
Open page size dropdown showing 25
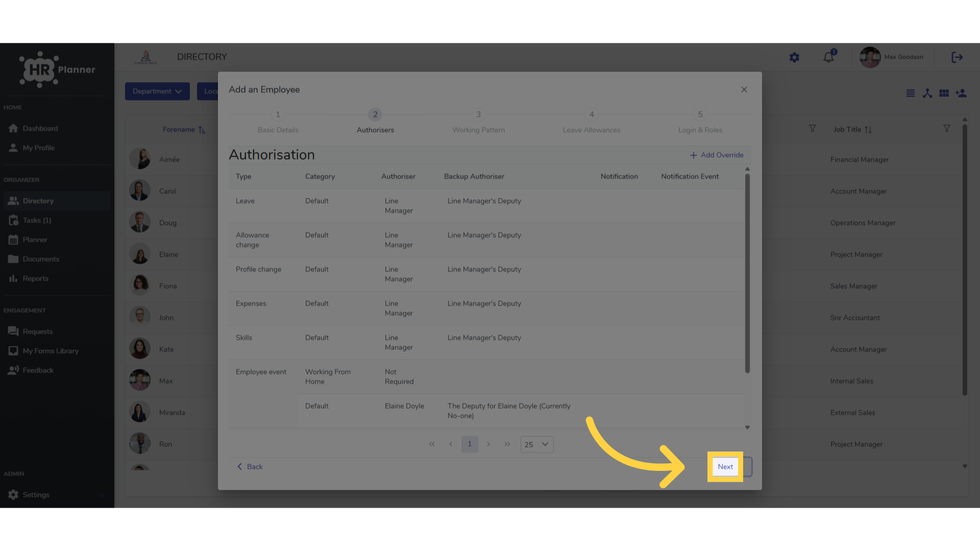pyautogui.click(x=537, y=444)
